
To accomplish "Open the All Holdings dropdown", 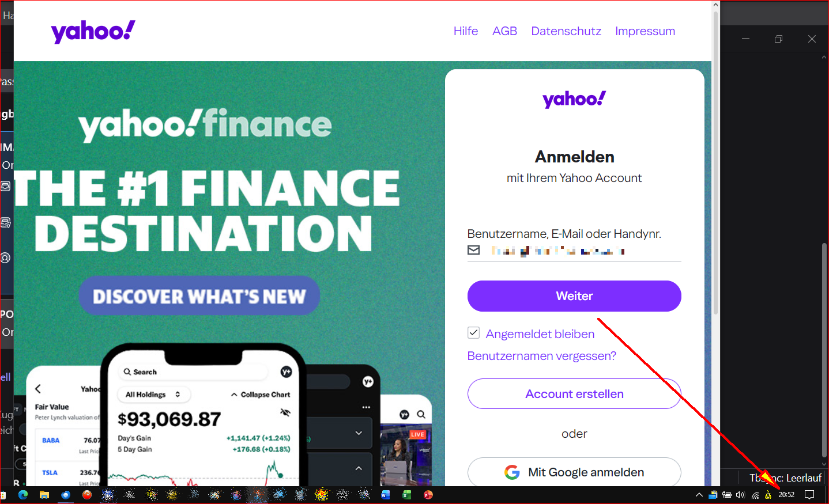I will (x=153, y=395).
